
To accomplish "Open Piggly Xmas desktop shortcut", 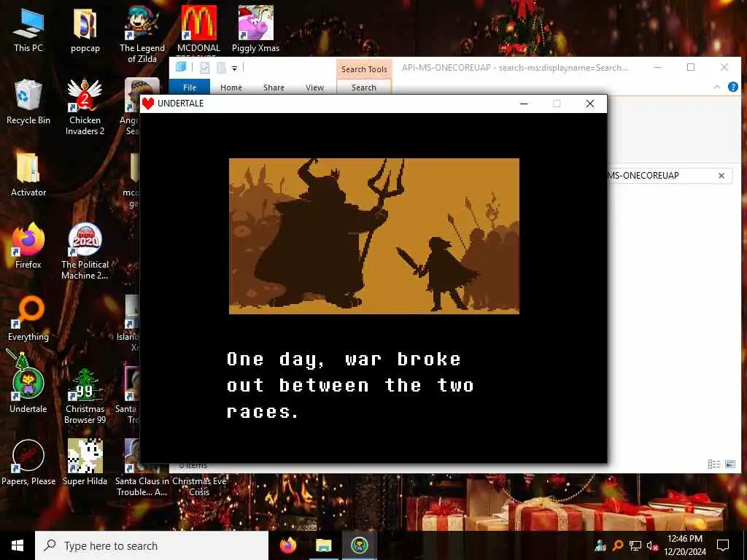I will pos(256,29).
